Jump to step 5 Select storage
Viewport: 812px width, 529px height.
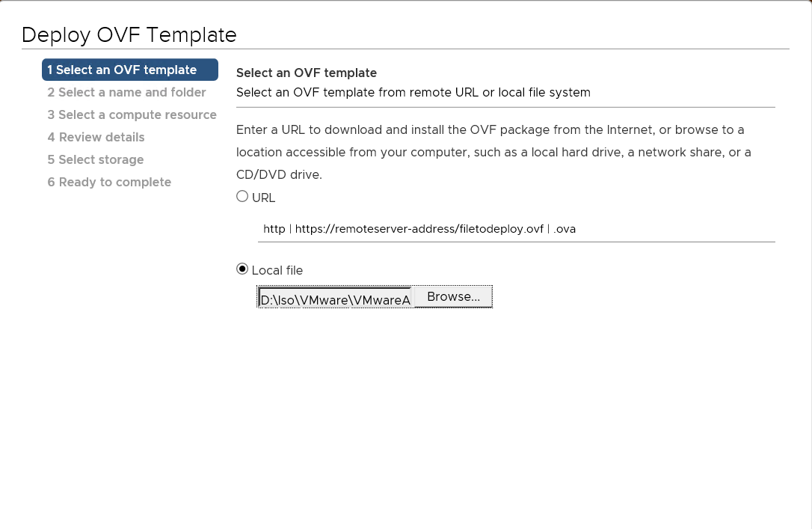click(x=95, y=159)
